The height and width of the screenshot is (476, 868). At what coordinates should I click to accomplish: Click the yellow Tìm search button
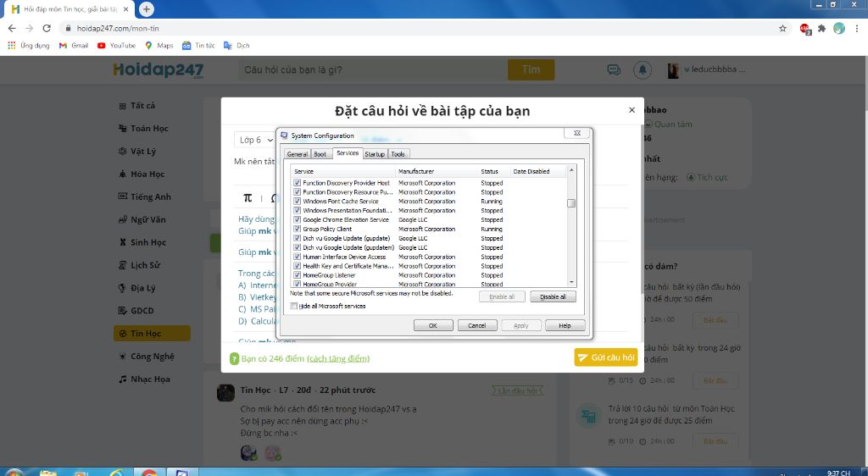[x=531, y=69]
